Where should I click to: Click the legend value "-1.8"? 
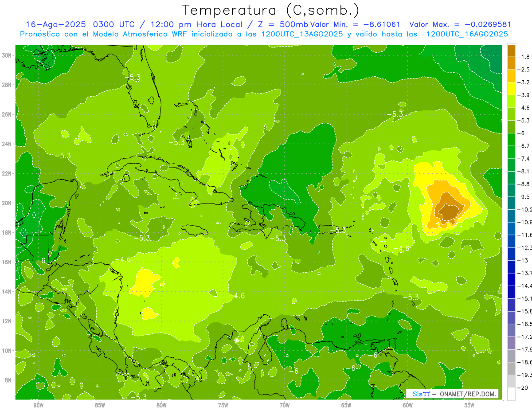(524, 57)
